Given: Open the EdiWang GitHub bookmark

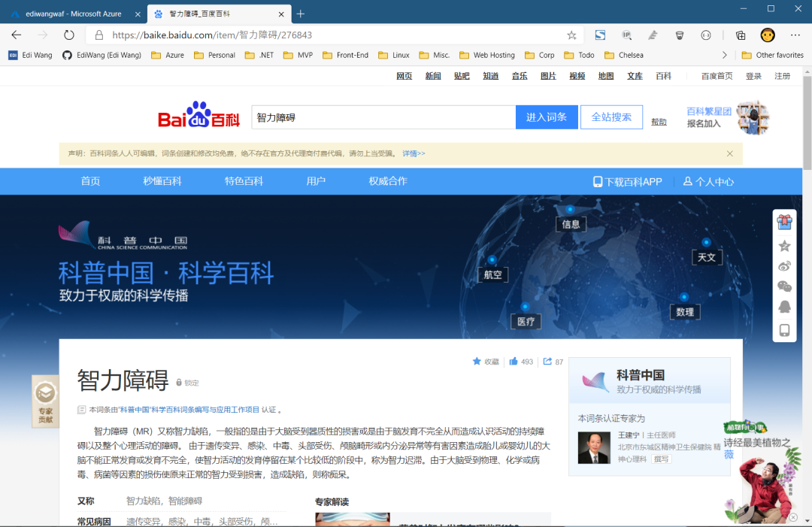Looking at the screenshot, I should [x=101, y=55].
